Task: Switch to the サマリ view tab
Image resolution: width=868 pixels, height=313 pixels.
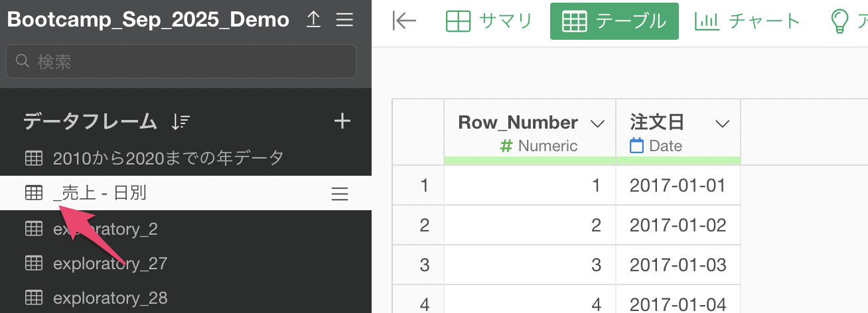Action: (x=489, y=21)
